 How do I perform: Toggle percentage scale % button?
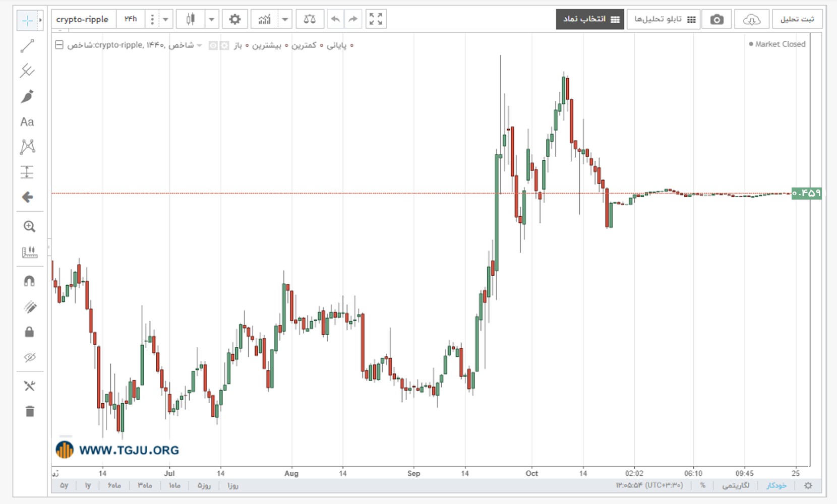[x=703, y=485]
